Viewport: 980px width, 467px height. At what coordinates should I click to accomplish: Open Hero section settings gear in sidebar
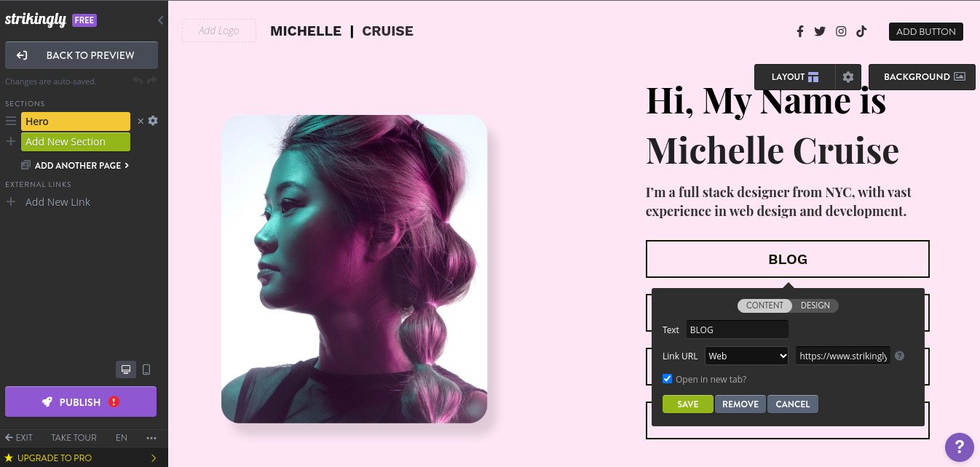[153, 121]
